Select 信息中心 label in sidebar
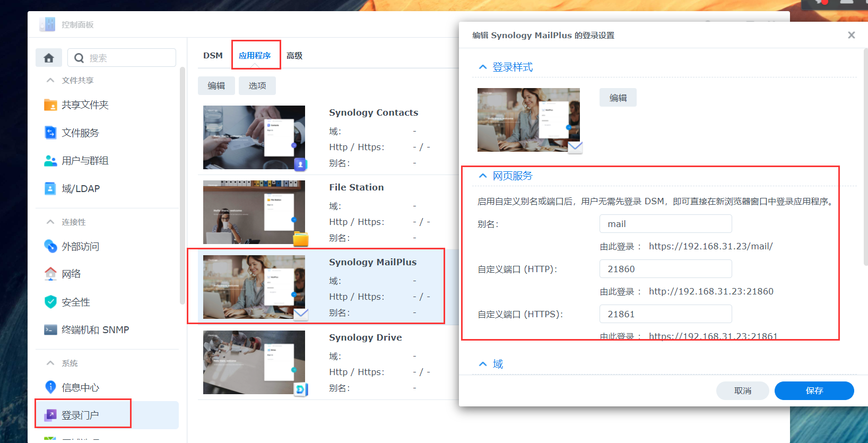868x443 pixels. pos(80,387)
